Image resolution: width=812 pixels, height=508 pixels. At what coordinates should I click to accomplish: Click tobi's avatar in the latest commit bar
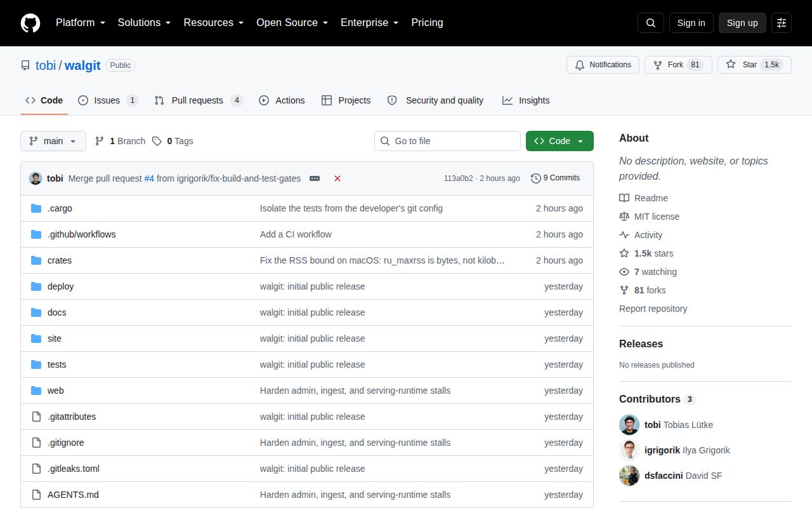coord(36,178)
